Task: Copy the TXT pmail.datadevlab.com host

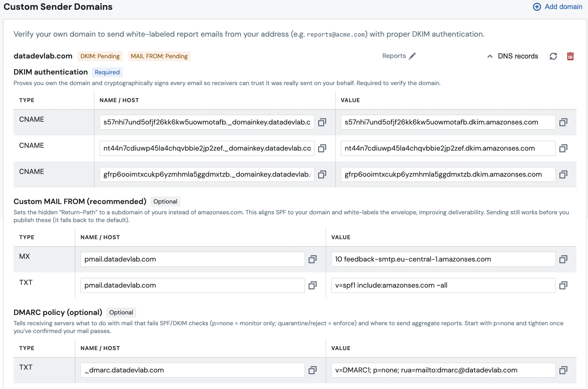Action: pos(313,285)
